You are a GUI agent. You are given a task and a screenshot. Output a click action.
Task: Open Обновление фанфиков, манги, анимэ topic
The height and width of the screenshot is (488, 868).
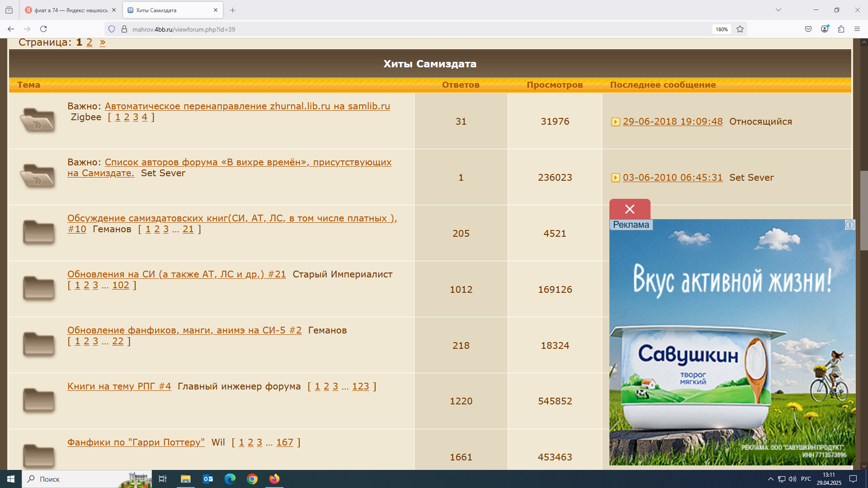pyautogui.click(x=184, y=330)
